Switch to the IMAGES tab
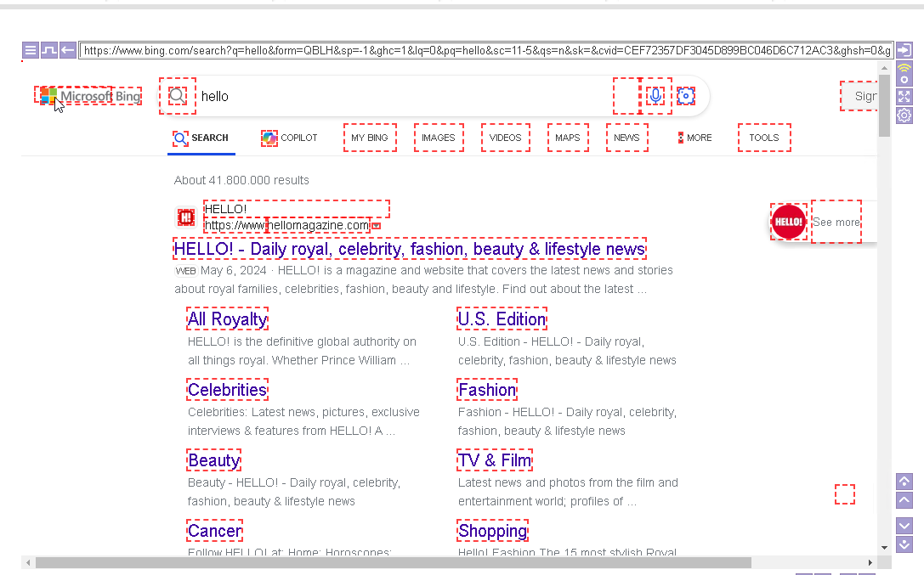This screenshot has height=575, width=924. pos(439,137)
